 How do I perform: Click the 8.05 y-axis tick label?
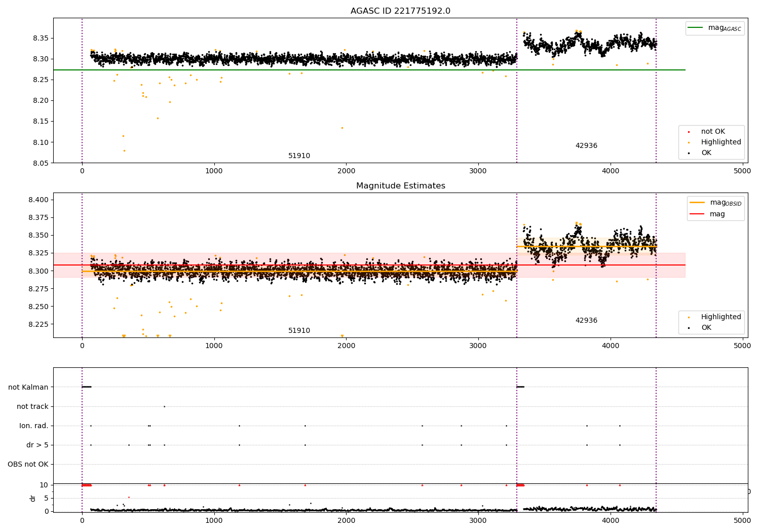[x=41, y=163]
